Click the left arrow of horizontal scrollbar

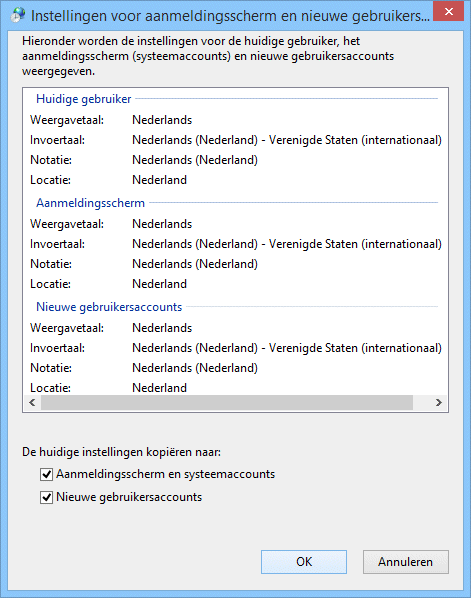[32, 402]
